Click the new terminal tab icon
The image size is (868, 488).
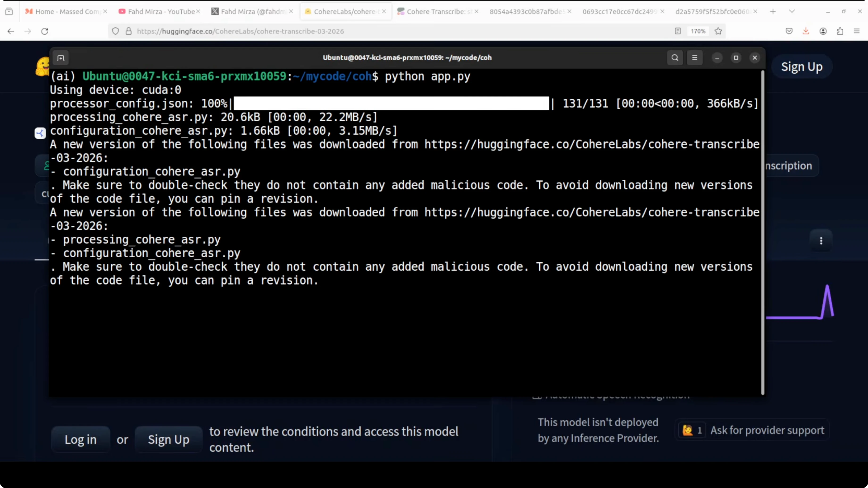tap(61, 58)
